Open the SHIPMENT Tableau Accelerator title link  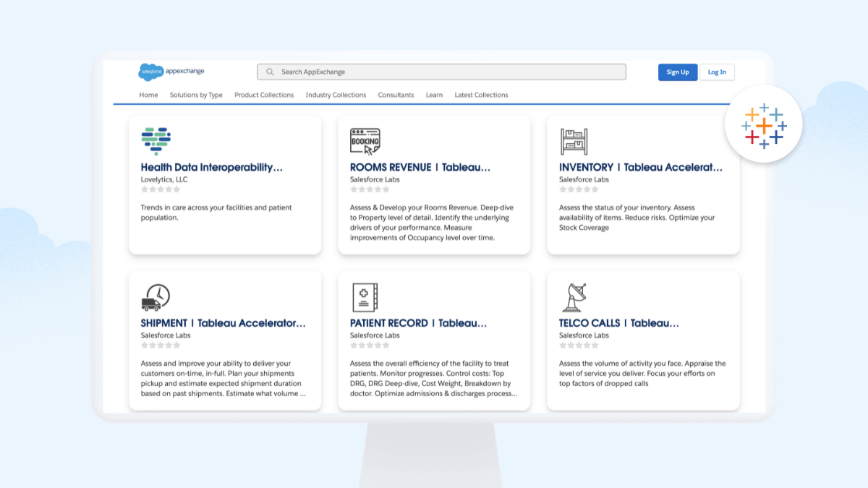[223, 323]
